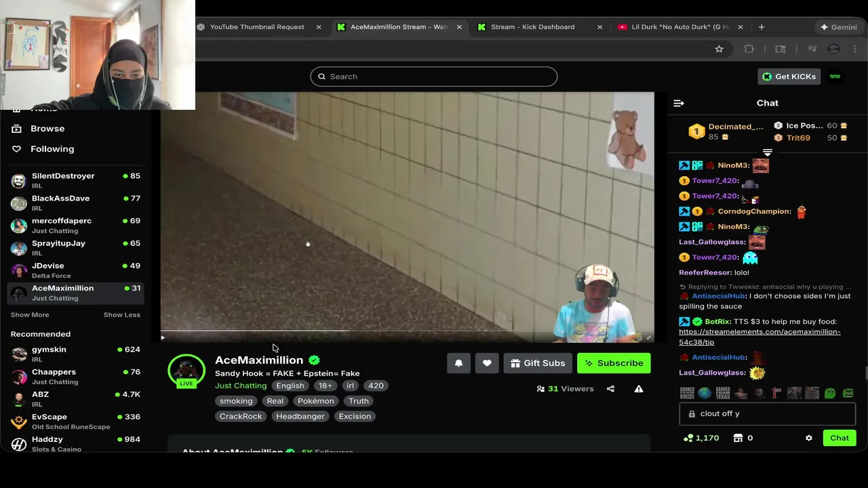Open new browser tab with plus icon
Image resolution: width=868 pixels, height=488 pixels.
tap(762, 27)
